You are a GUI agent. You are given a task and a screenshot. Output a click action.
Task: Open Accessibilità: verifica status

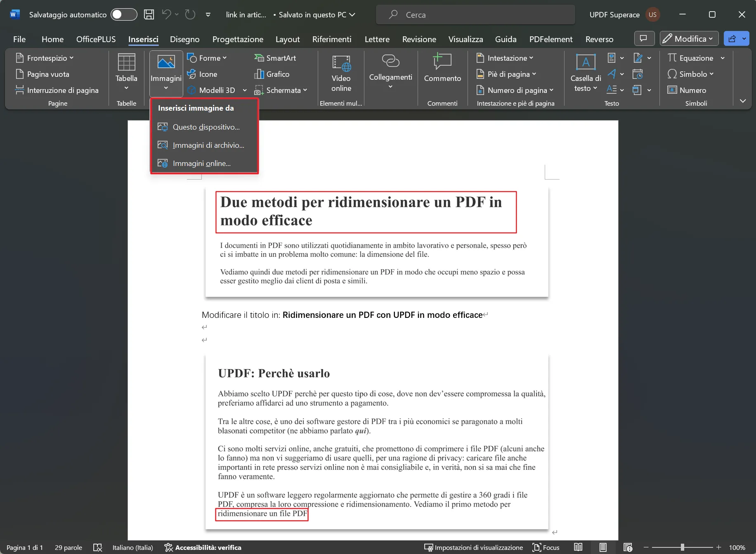[x=203, y=547]
